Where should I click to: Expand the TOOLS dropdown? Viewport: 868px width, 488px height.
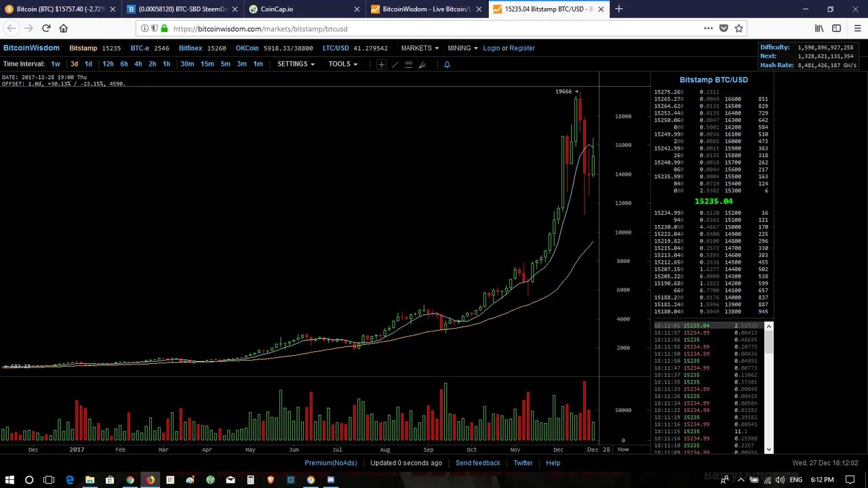tap(343, 64)
